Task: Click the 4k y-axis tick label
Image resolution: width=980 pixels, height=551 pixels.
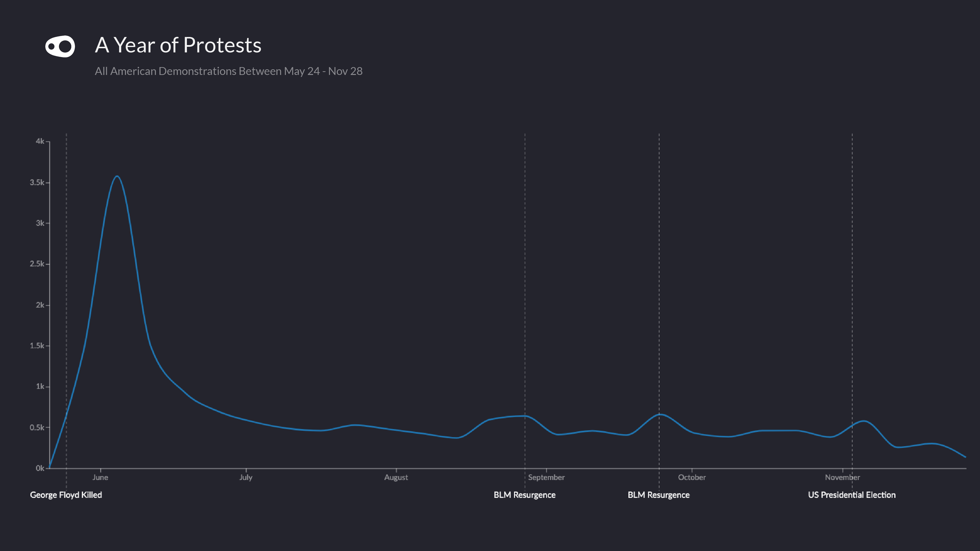Action: tap(39, 141)
